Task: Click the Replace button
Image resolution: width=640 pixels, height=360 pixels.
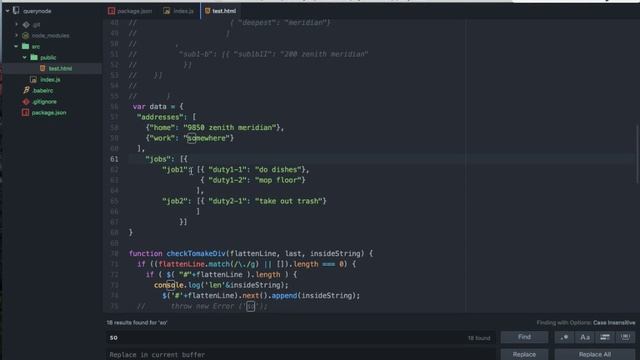Action: (524, 354)
